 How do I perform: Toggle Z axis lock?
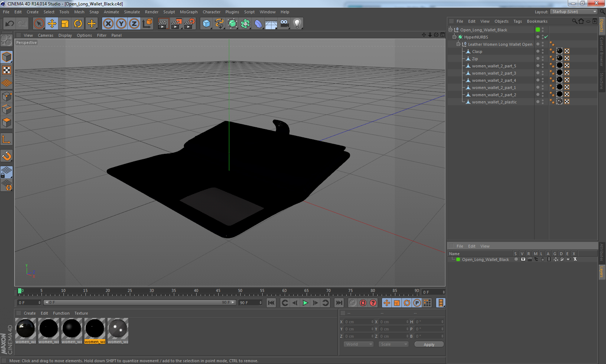click(x=134, y=24)
